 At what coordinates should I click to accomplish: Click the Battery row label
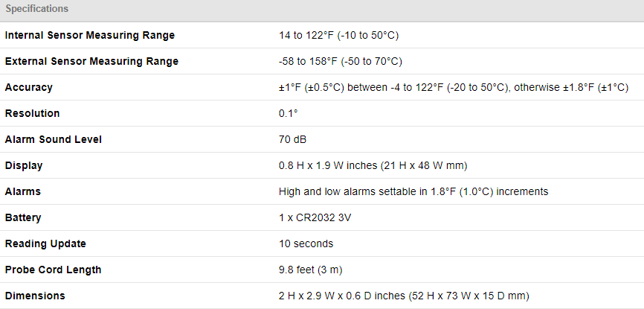tap(23, 217)
